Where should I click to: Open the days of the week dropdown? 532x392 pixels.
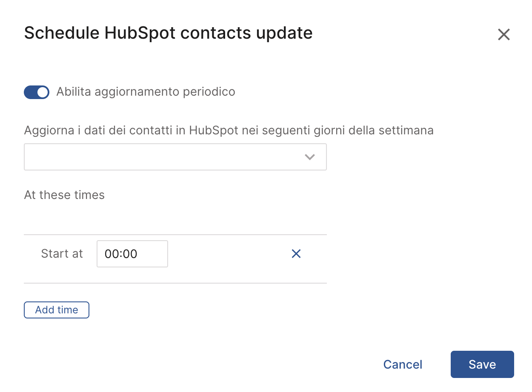click(175, 157)
